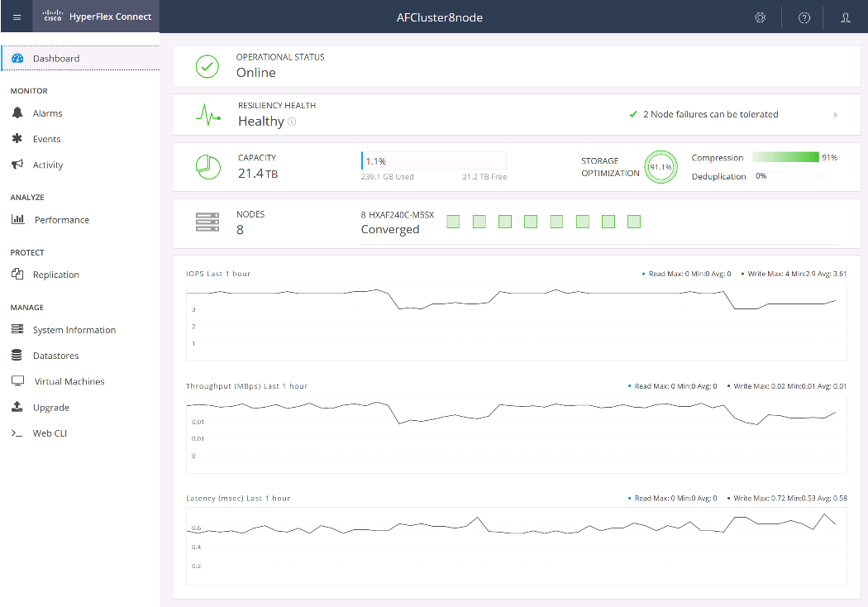Click the resiliency heartbeat pulse icon

[208, 115]
